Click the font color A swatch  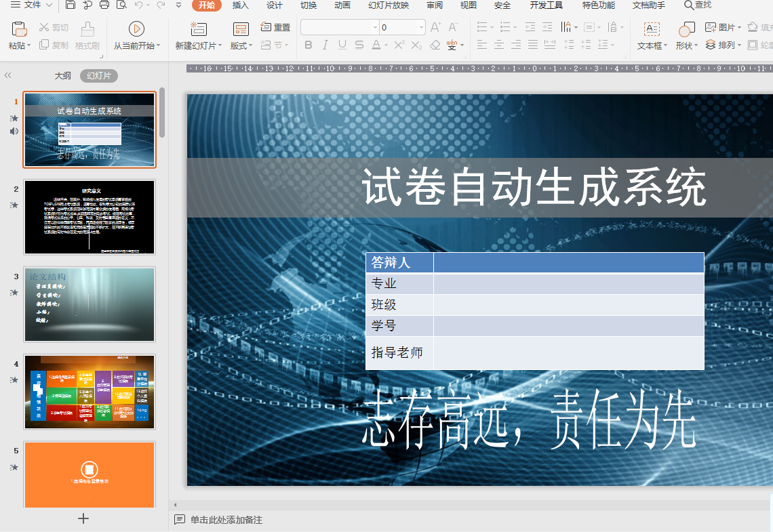[376, 45]
